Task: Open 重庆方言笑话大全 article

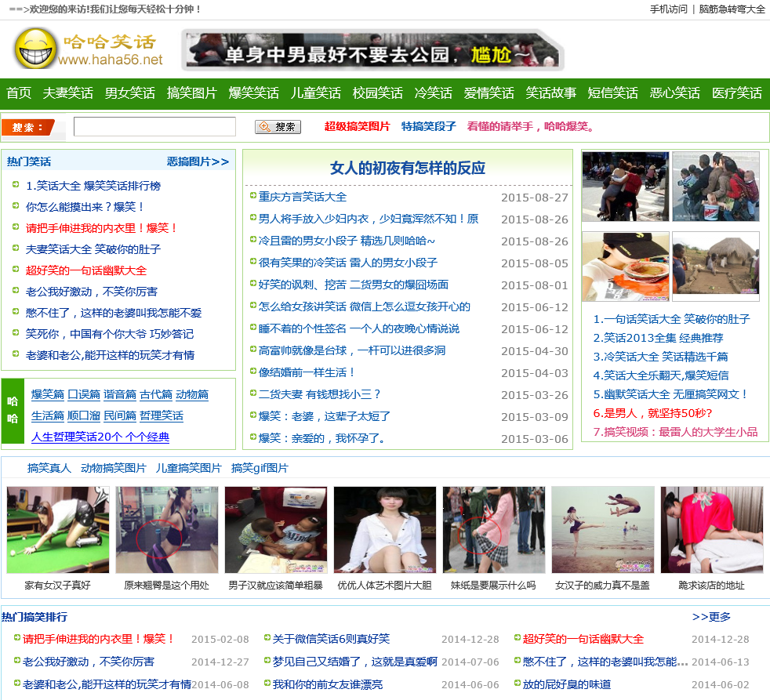Action: point(303,197)
